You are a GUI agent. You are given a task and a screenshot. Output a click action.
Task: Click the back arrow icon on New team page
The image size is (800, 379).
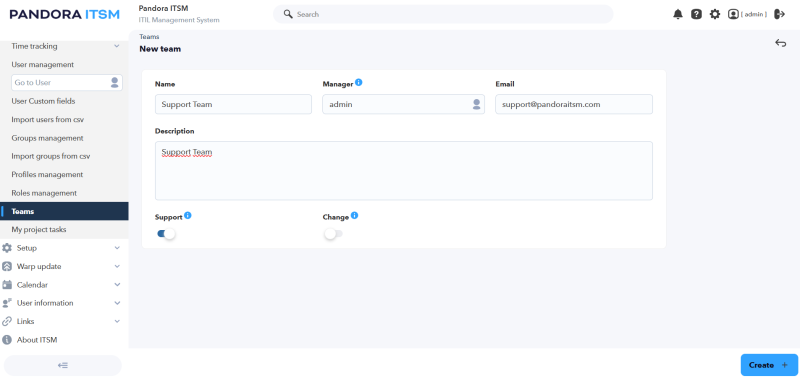[x=781, y=43]
